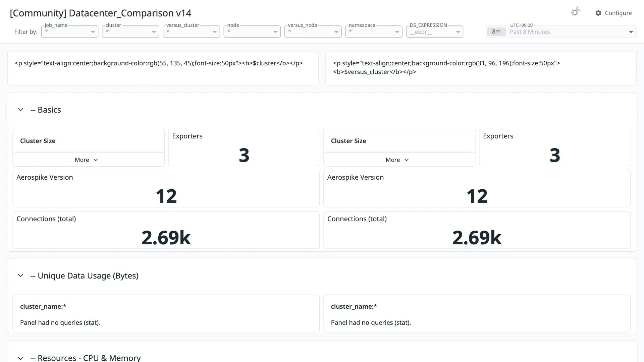Click the Configure gear icon
This screenshot has width=644, height=362.
pos(598,13)
